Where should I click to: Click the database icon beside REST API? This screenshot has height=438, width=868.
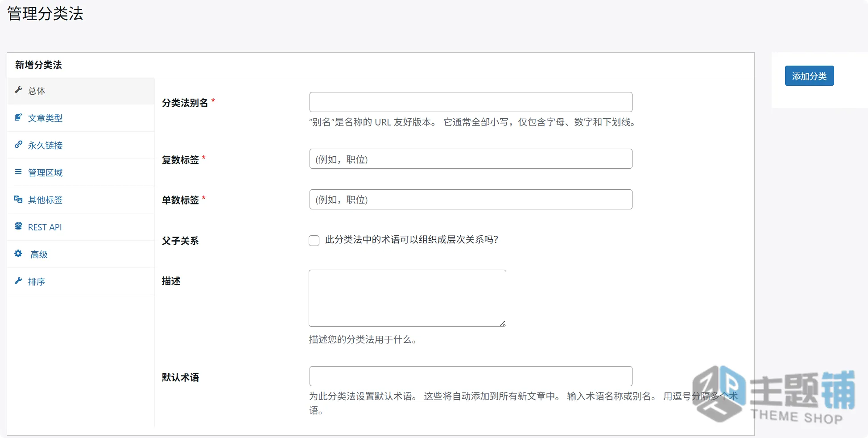[18, 226]
